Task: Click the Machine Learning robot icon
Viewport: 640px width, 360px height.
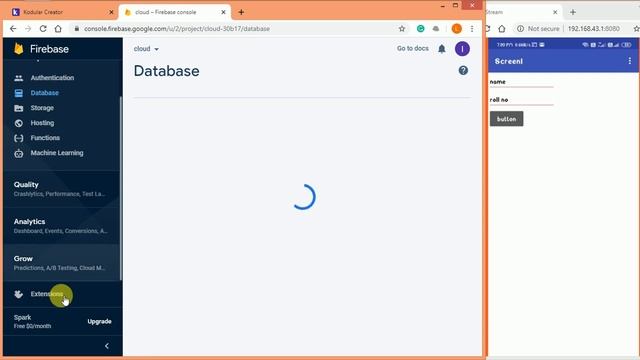Action: click(x=19, y=153)
